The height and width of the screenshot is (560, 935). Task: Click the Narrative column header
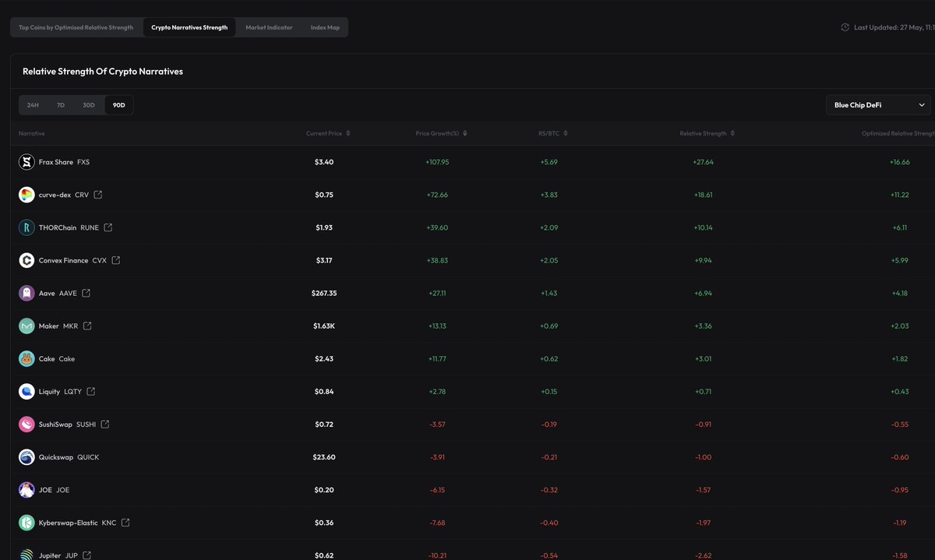pos(32,133)
